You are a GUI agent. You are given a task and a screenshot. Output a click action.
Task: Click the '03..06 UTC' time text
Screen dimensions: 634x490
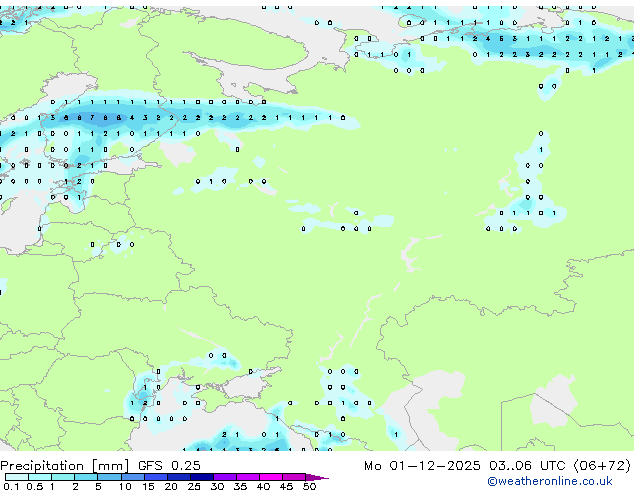click(527, 466)
